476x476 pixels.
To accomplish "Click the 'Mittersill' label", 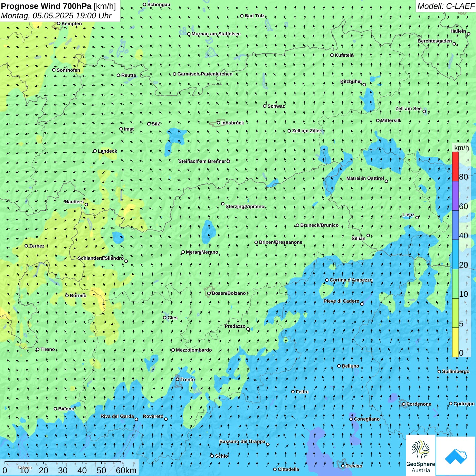I will (391, 120).
